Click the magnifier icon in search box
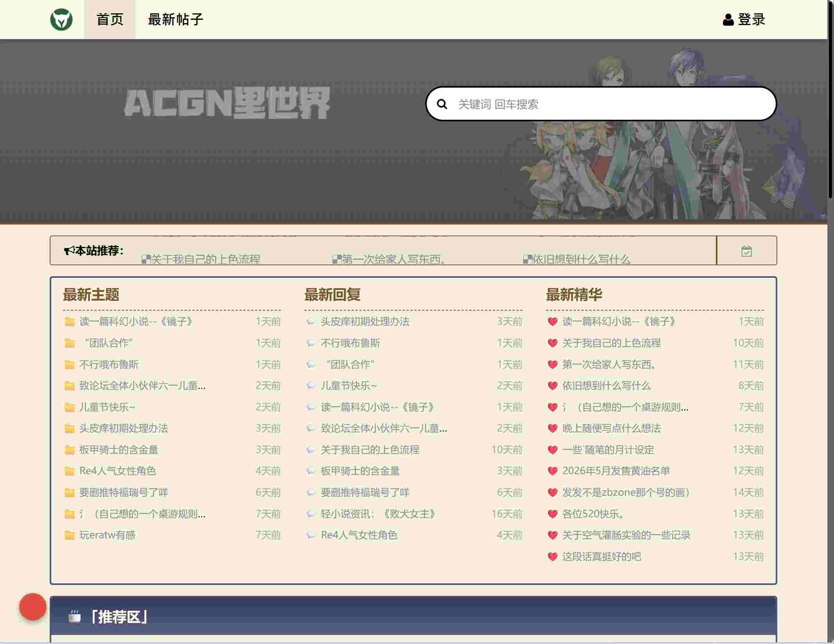 (442, 104)
